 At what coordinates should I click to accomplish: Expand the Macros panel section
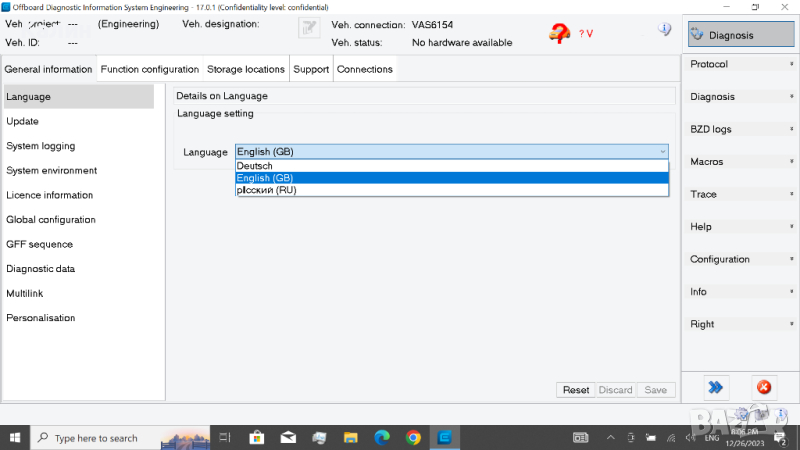(740, 162)
